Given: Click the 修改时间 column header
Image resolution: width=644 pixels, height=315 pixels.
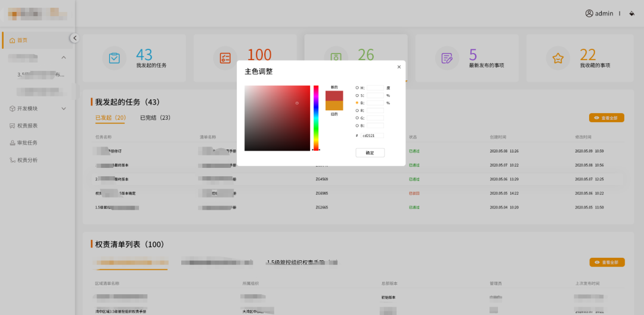Looking at the screenshot, I should click(x=583, y=137).
